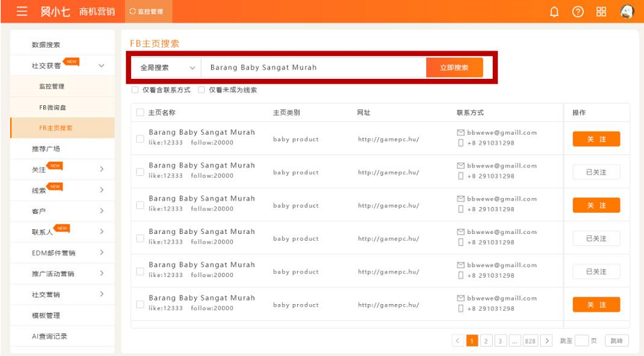Check the first result row checkbox
644x356 pixels.
point(140,139)
